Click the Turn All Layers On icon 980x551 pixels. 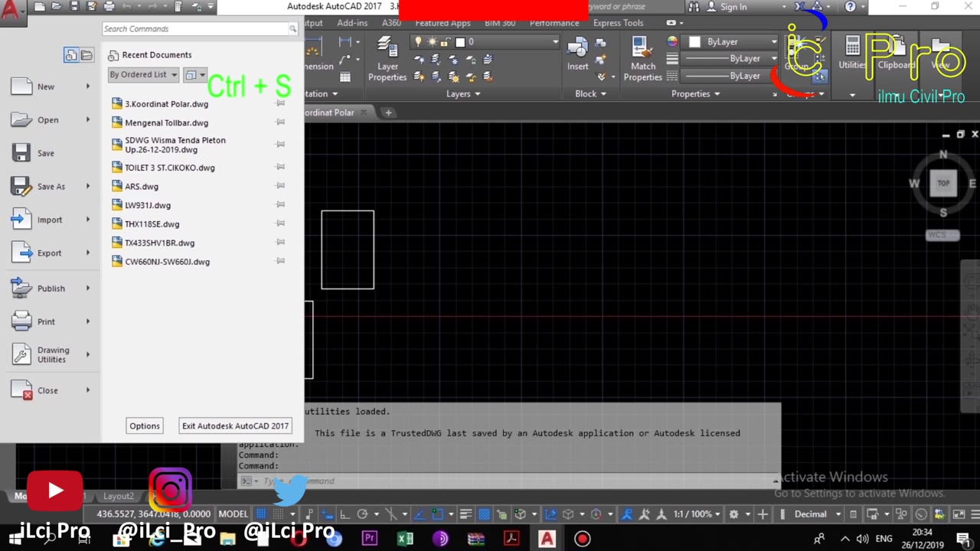point(419,77)
